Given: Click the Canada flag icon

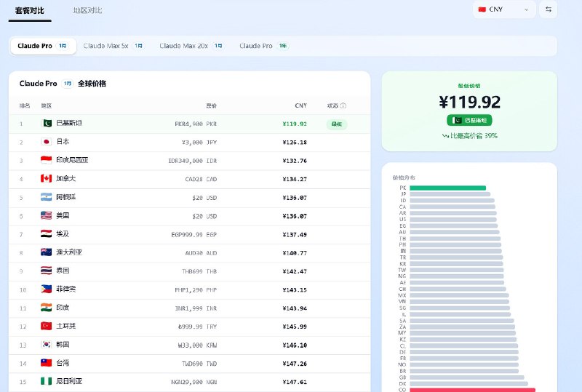Looking at the screenshot, I should [x=46, y=179].
